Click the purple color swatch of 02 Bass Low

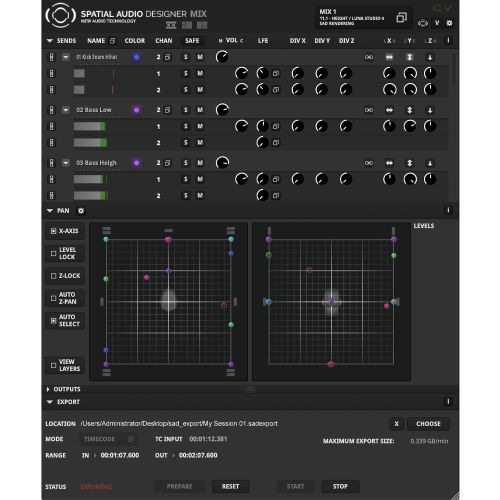pyautogui.click(x=136, y=110)
